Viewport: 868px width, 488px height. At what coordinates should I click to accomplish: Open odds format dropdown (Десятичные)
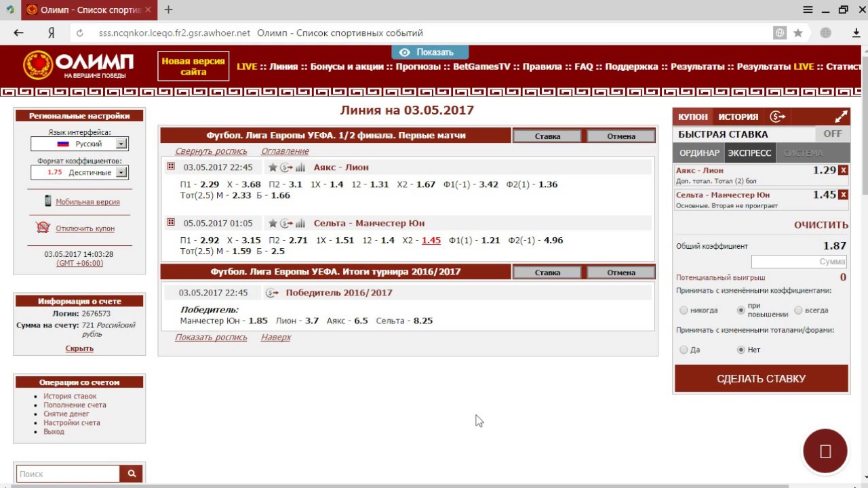click(x=79, y=172)
